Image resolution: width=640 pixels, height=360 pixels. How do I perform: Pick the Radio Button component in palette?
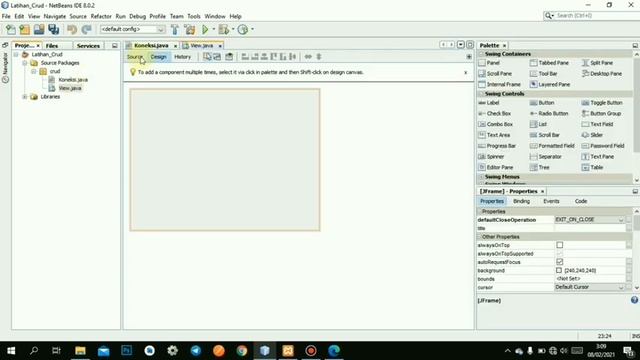tap(549, 113)
